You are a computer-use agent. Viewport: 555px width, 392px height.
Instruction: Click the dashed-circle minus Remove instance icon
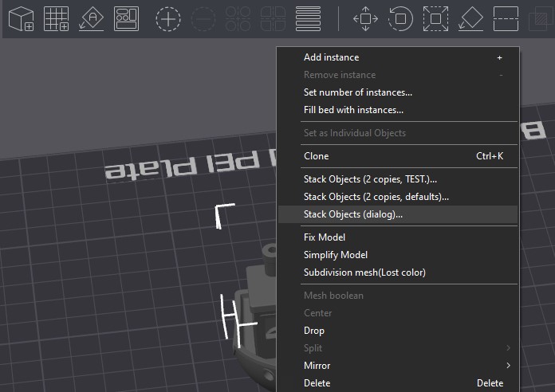pyautogui.click(x=203, y=19)
